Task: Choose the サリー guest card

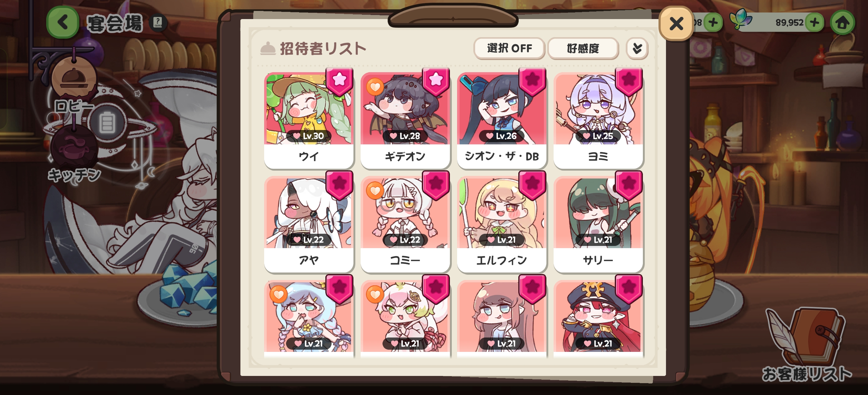Action: (598, 224)
